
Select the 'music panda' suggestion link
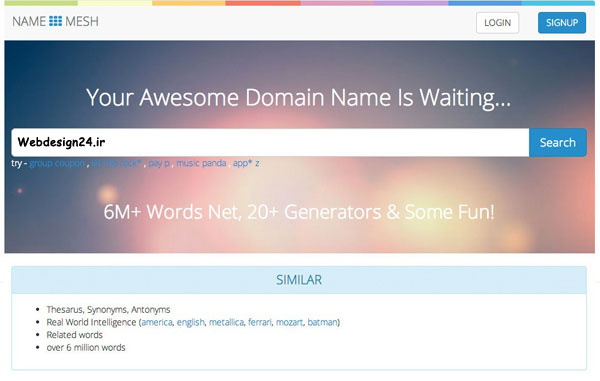201,163
